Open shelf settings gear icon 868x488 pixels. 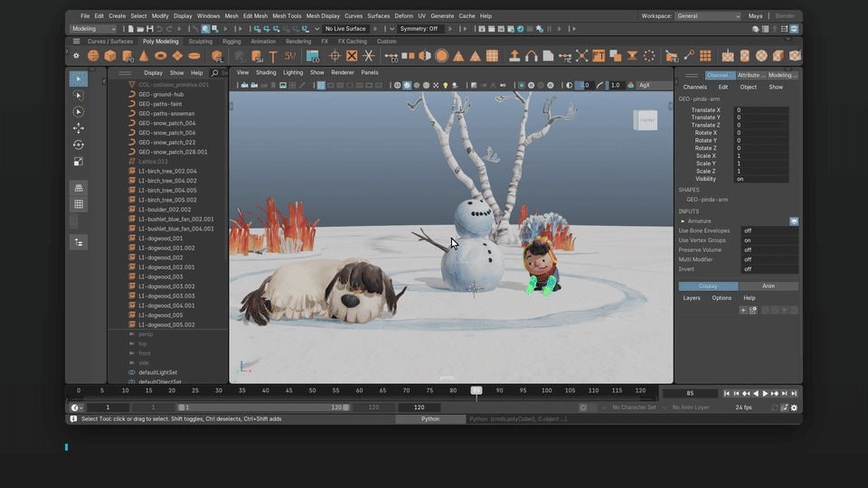[76, 55]
